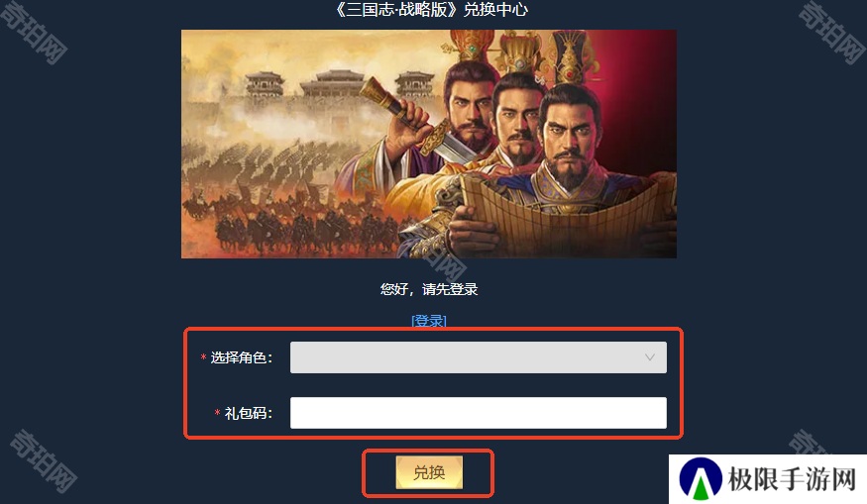Click the 奇珀网 watermark at top-right
The height and width of the screenshot is (504, 867).
[x=831, y=32]
